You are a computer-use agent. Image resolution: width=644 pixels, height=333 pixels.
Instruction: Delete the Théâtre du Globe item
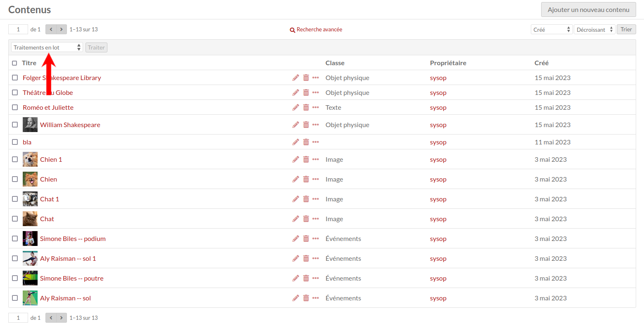306,92
